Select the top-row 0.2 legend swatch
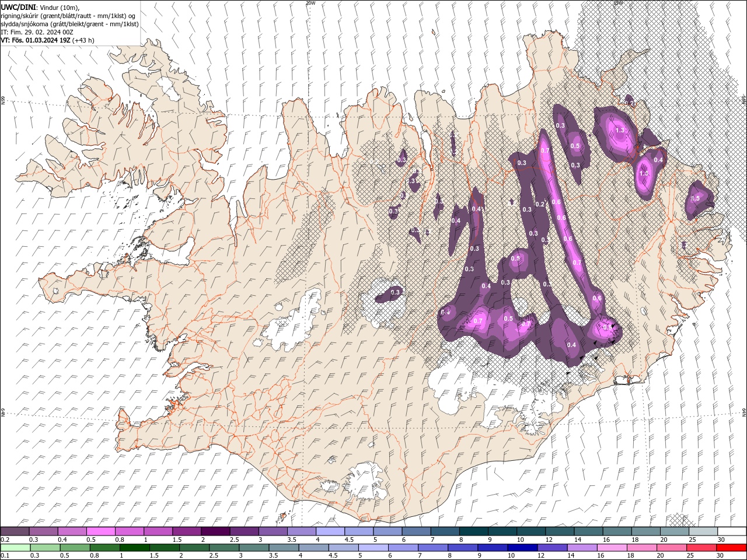Viewport: 747px width, 560px height. pos(15,531)
